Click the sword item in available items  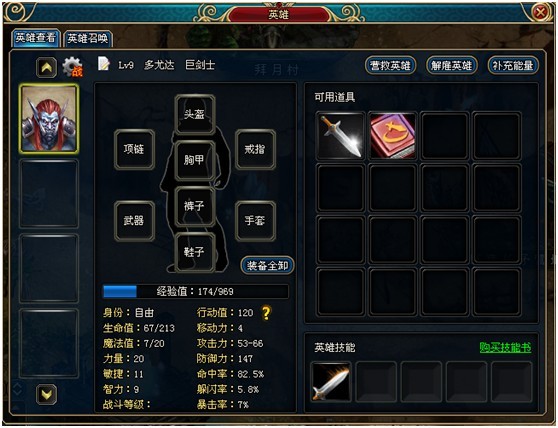pos(341,136)
